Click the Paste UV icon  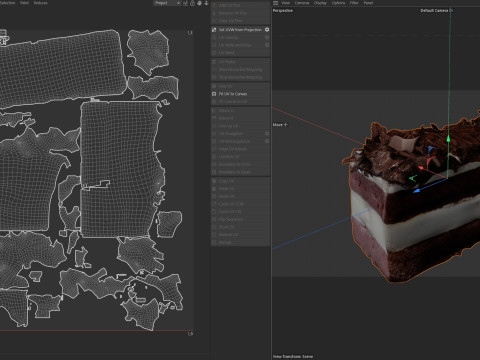click(214, 189)
